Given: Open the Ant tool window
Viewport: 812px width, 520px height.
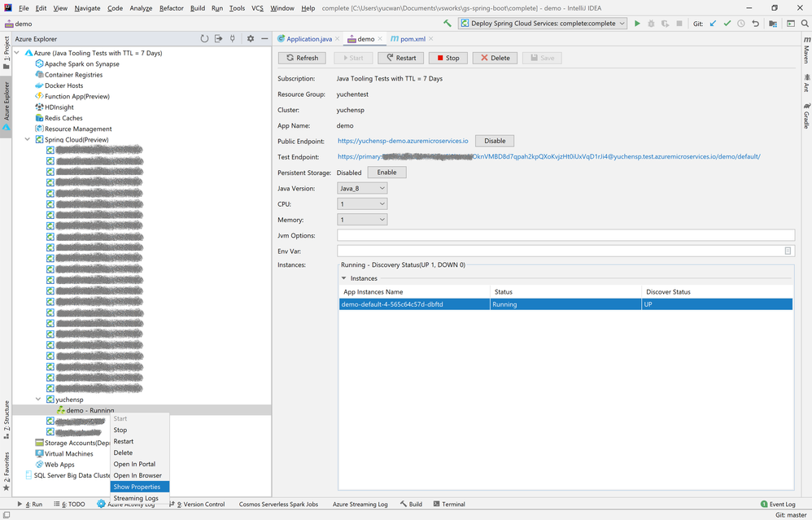Looking at the screenshot, I should (806, 83).
